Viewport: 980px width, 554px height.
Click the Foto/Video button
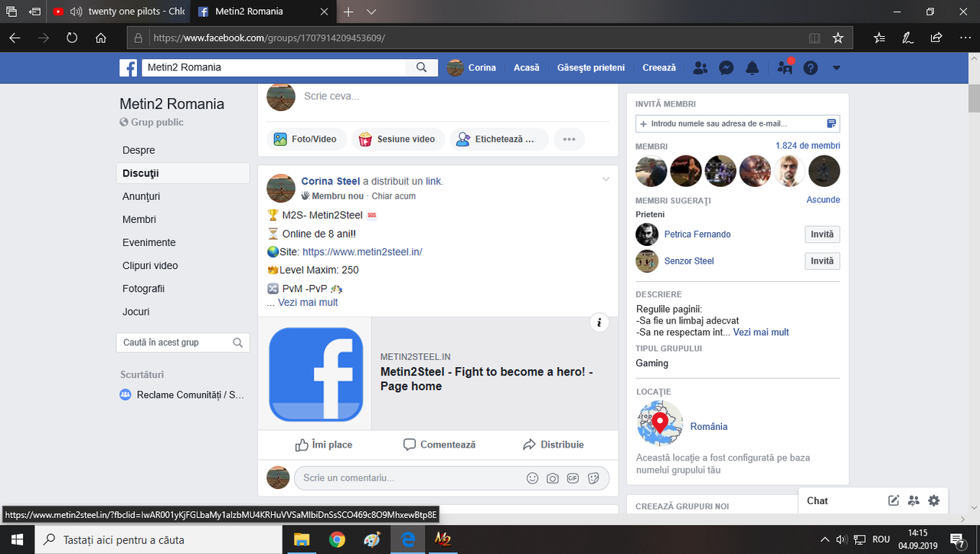pos(305,139)
